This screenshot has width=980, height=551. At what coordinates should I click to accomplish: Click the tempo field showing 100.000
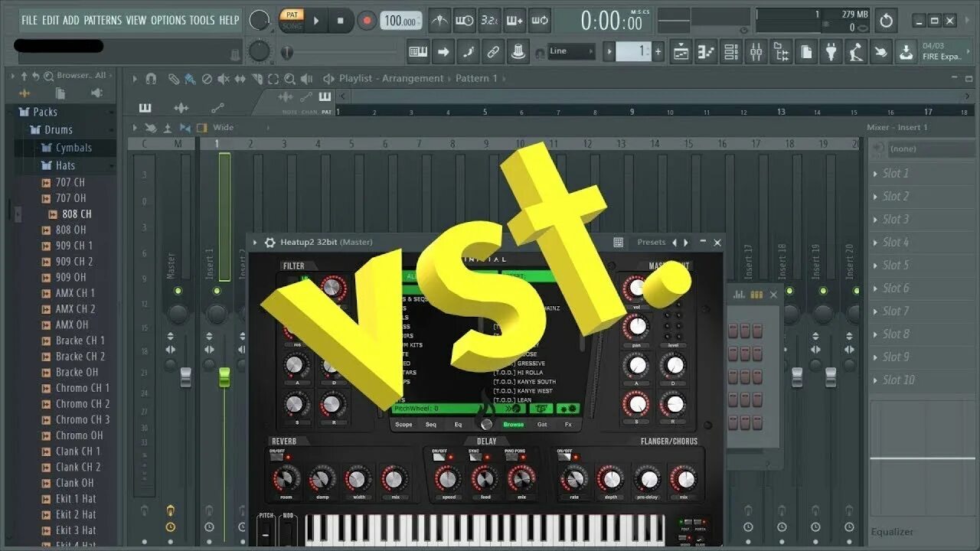tap(401, 21)
